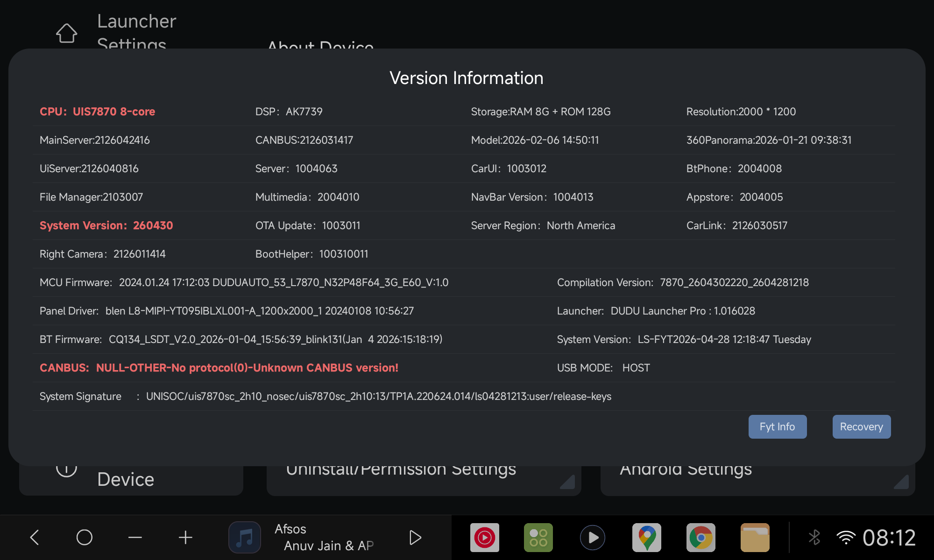Launch the YouTube Music app icon

[x=485, y=538]
